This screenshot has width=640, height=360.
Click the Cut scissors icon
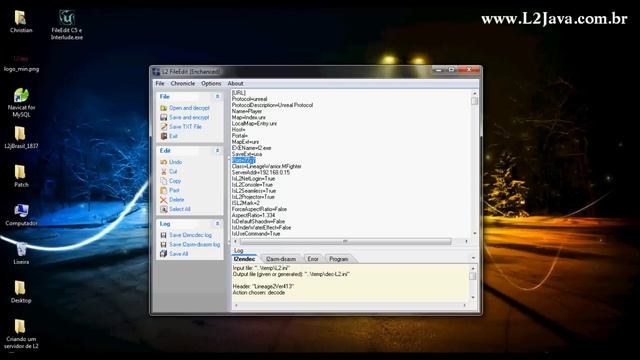(164, 172)
